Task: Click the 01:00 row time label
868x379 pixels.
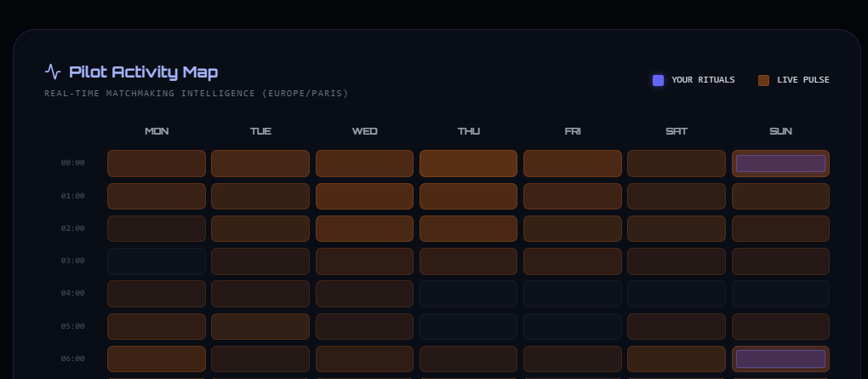Action: [x=72, y=196]
